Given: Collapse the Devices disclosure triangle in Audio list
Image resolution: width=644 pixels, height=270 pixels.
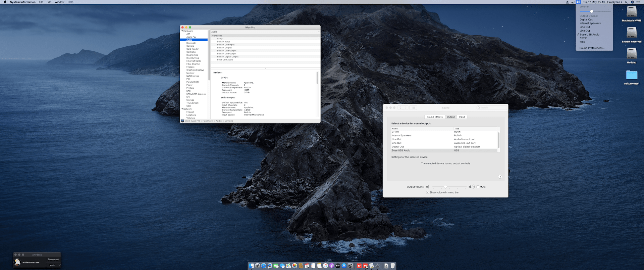Looking at the screenshot, I should (x=213, y=36).
